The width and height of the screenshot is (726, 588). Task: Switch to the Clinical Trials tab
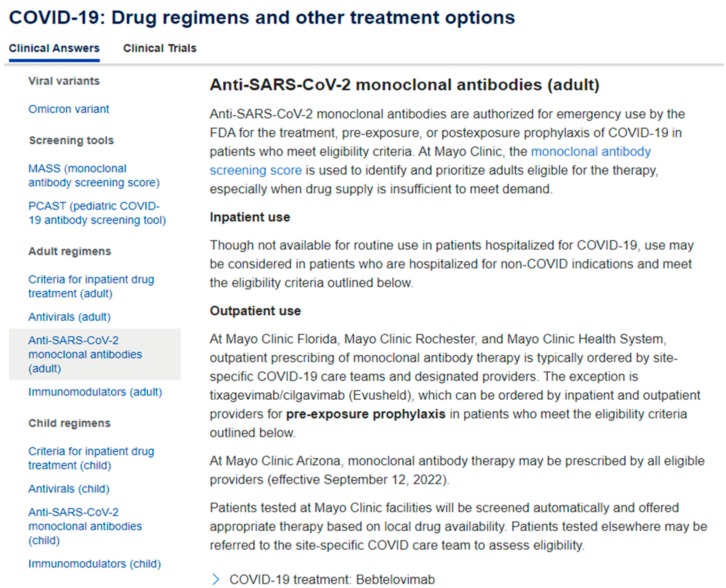pos(160,48)
